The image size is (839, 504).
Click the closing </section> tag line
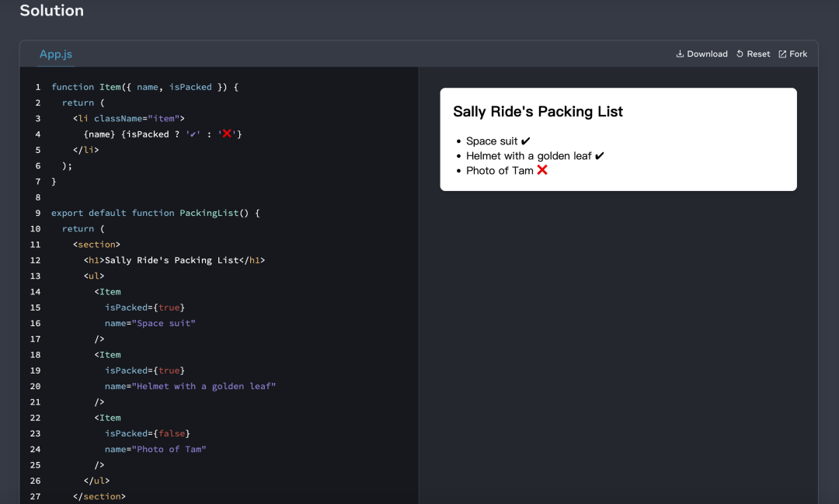[x=99, y=496]
